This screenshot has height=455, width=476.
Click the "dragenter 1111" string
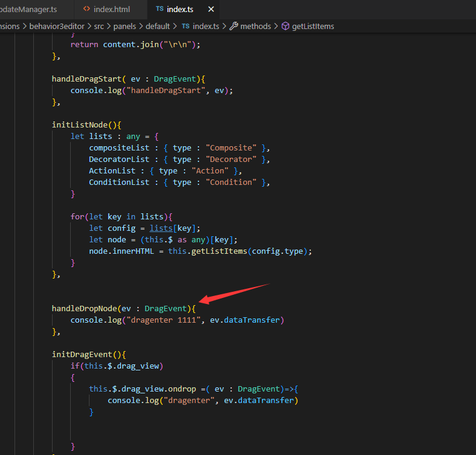163,320
